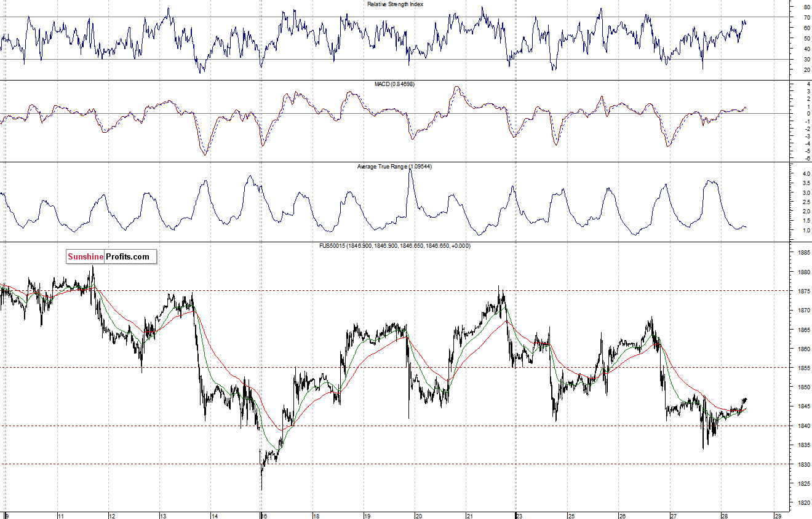
Task: Click the 1830 price axis label
Action: pyautogui.click(x=803, y=464)
